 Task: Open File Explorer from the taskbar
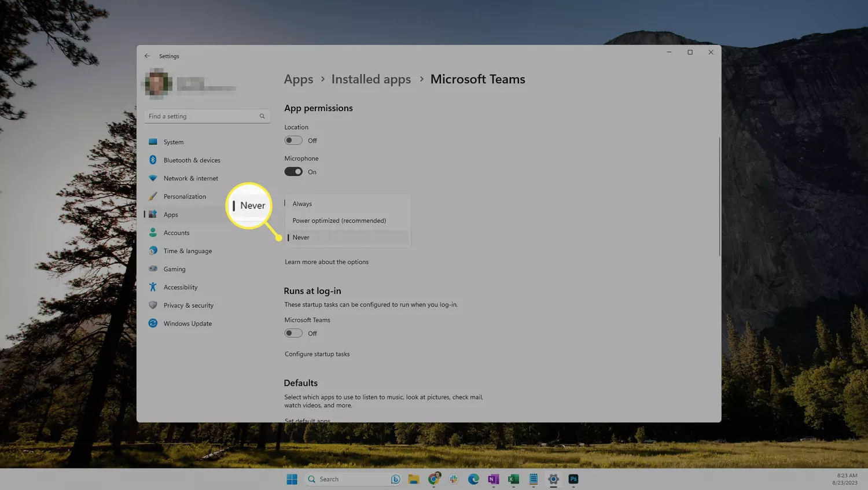(414, 479)
